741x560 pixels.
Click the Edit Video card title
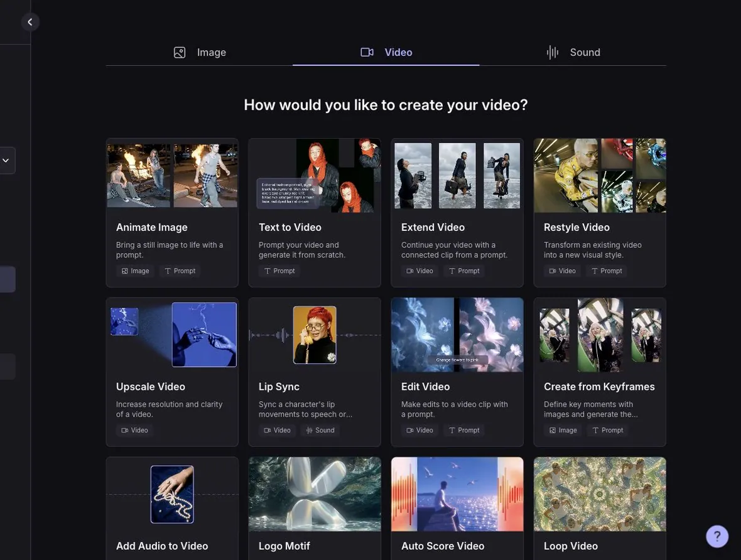[425, 387]
